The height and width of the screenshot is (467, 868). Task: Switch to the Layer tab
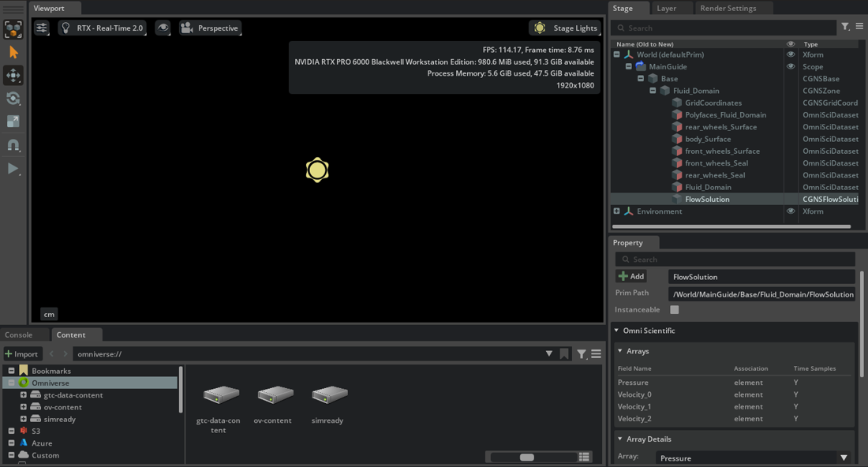(x=667, y=9)
